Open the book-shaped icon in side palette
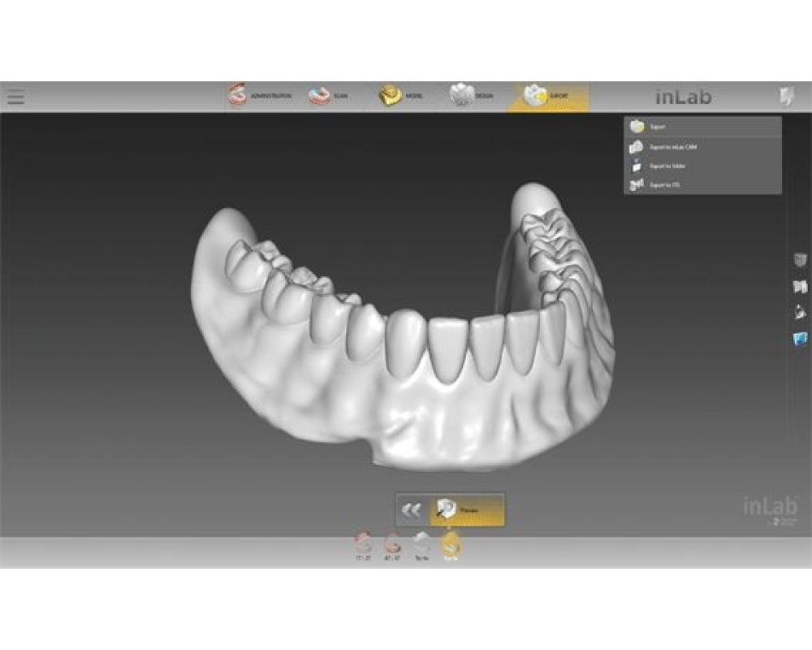 tap(800, 286)
